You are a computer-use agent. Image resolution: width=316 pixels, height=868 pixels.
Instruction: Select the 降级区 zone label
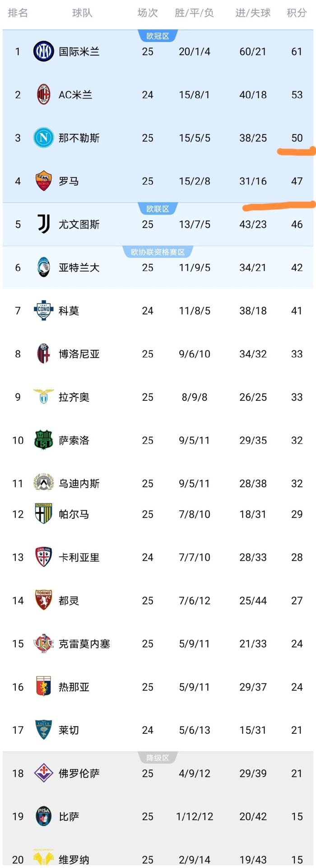158,758
